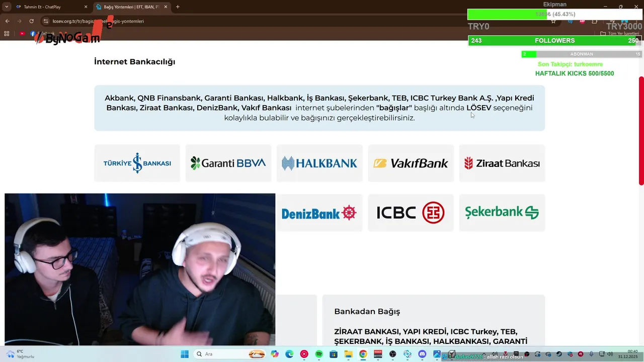Open YouTube Music from the taskbar
Image resolution: width=644 pixels, height=362 pixels.
click(304, 354)
